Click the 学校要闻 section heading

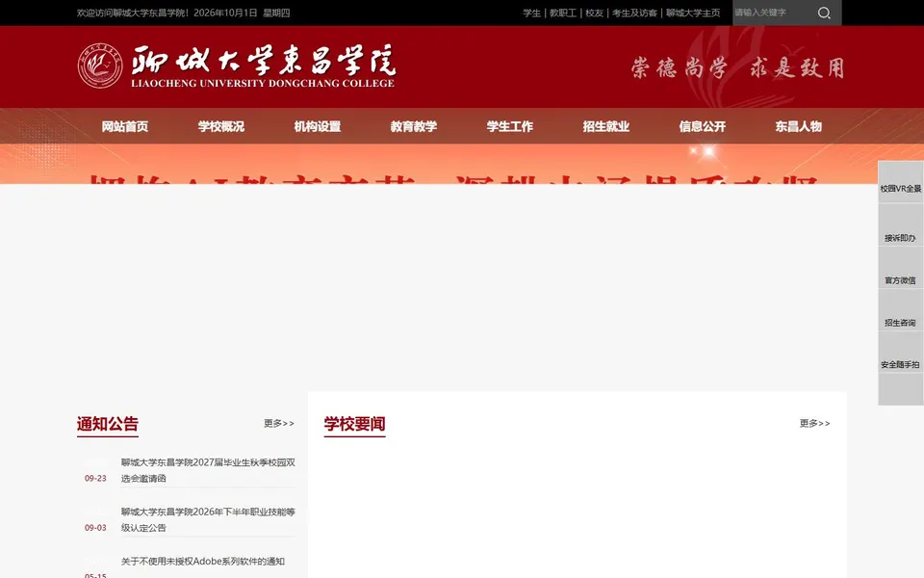click(355, 424)
